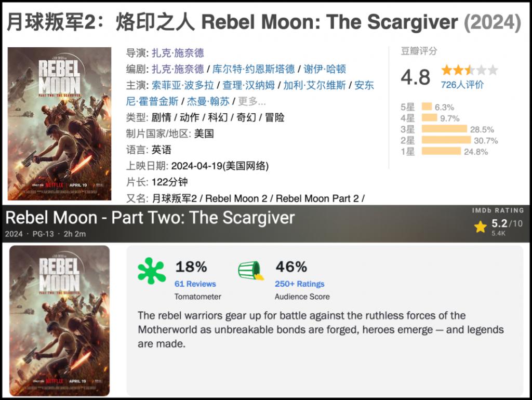Open writer 谢伊·哈顿's page
This screenshot has width=532, height=400.
click(x=325, y=69)
